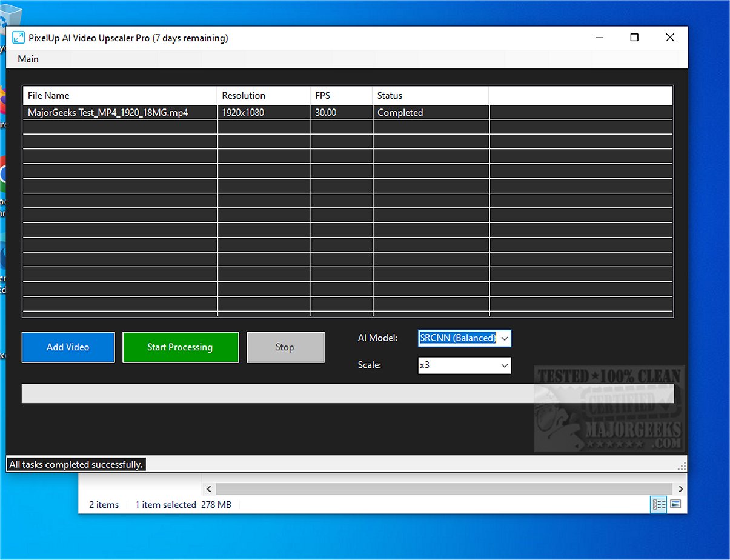The height and width of the screenshot is (560, 730).
Task: Sort by the File Name column header
Action: [x=119, y=95]
